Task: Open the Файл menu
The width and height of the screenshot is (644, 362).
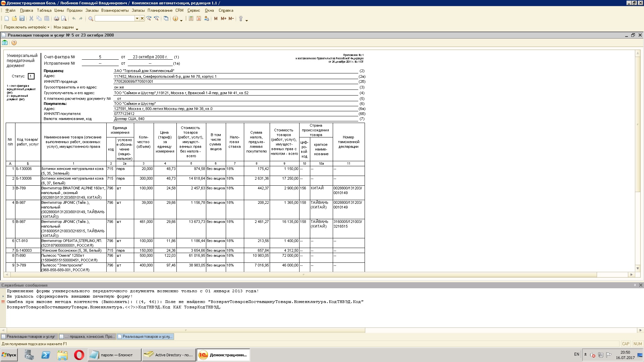Action: click(10, 10)
